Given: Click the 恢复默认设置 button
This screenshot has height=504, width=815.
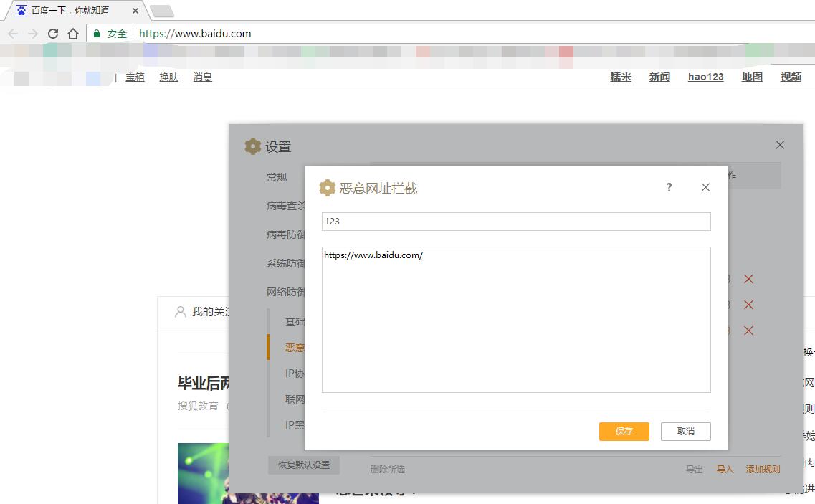Looking at the screenshot, I should (304, 465).
